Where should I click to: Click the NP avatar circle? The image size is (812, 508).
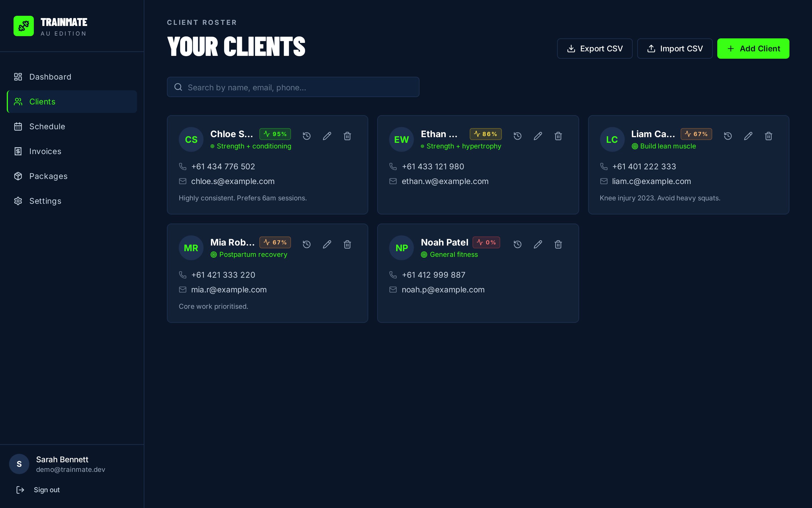click(x=401, y=248)
